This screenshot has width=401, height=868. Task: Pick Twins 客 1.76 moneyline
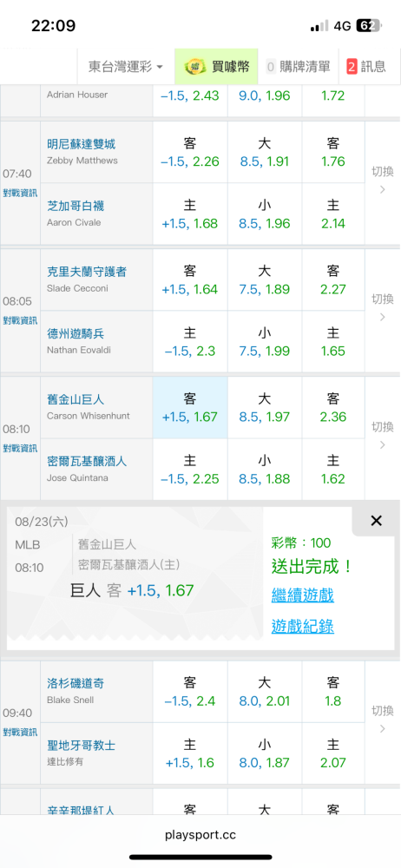pos(333,152)
